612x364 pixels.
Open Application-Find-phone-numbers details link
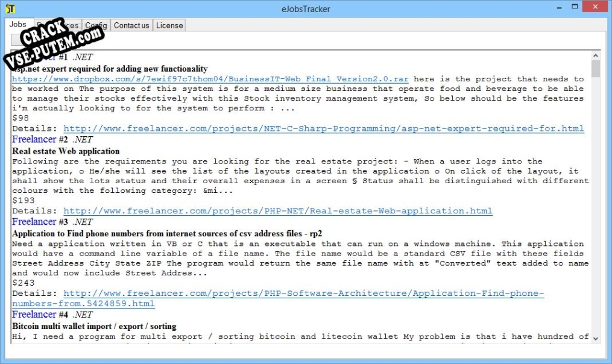pos(303,293)
